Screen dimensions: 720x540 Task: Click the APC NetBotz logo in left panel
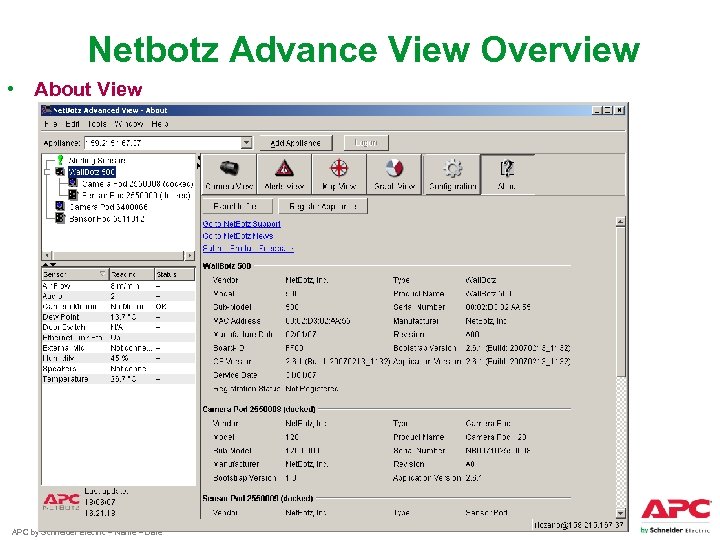coord(62,501)
